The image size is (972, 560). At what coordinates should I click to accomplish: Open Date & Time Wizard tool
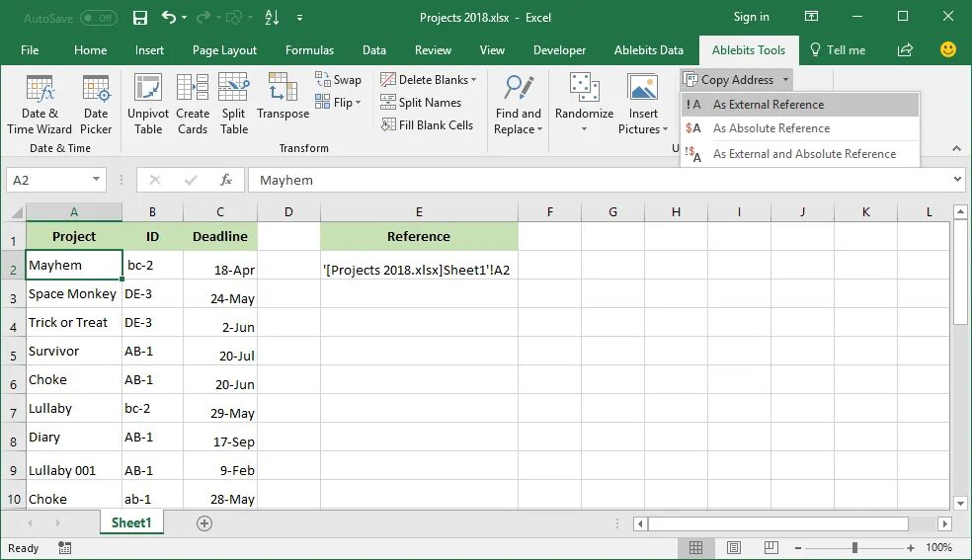[x=40, y=104]
